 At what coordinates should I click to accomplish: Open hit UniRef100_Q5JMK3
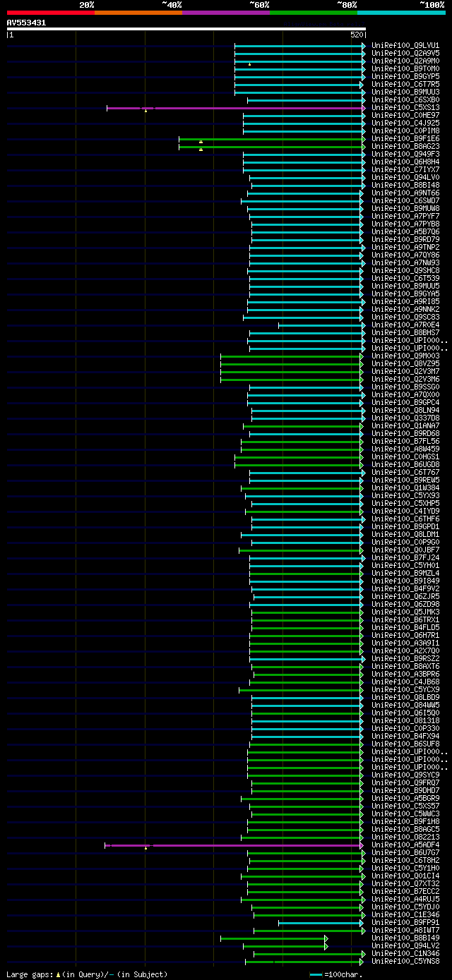(x=405, y=612)
